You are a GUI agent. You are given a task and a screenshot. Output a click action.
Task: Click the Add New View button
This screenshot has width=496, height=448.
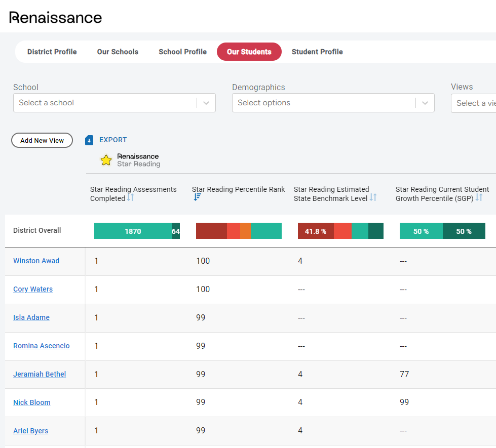[42, 140]
